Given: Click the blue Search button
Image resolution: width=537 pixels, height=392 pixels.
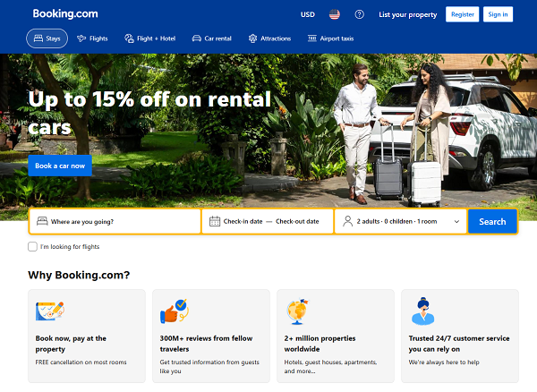Looking at the screenshot, I should coord(492,221).
